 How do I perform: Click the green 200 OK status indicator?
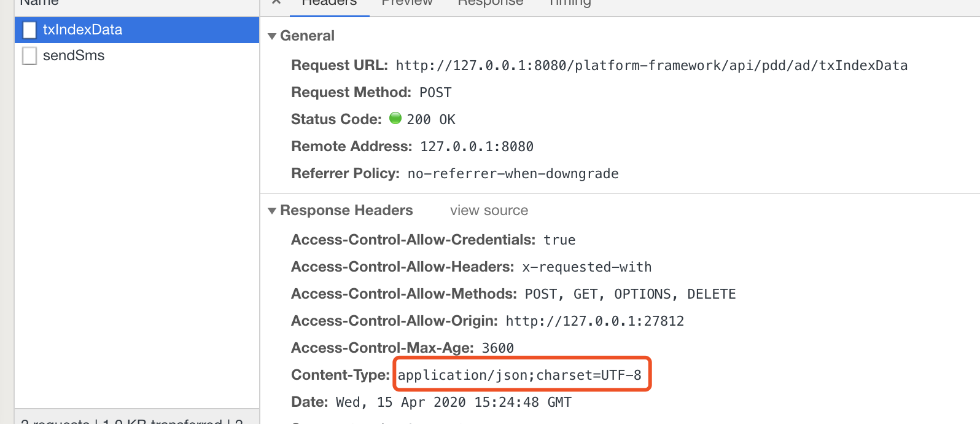(395, 118)
